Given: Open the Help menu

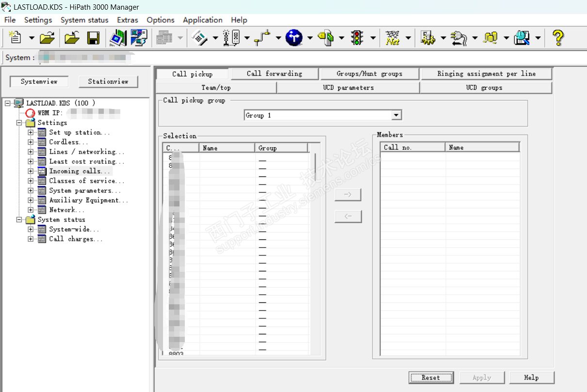Looking at the screenshot, I should (x=239, y=20).
